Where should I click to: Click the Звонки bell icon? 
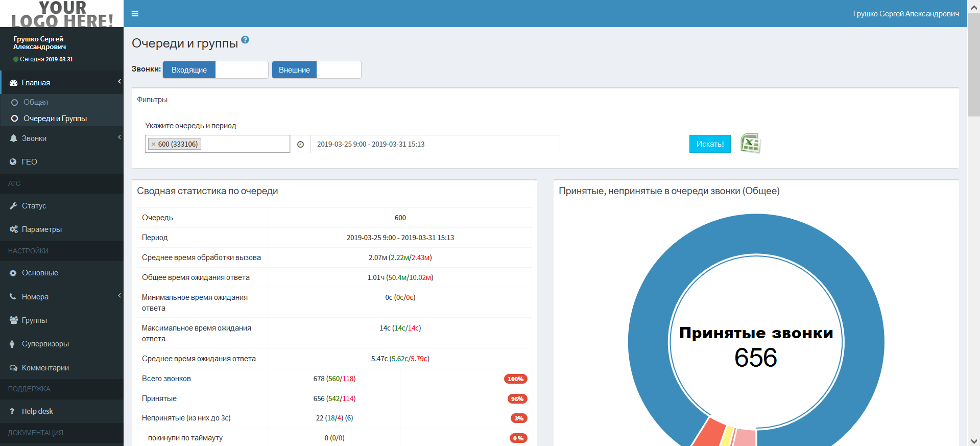13,138
